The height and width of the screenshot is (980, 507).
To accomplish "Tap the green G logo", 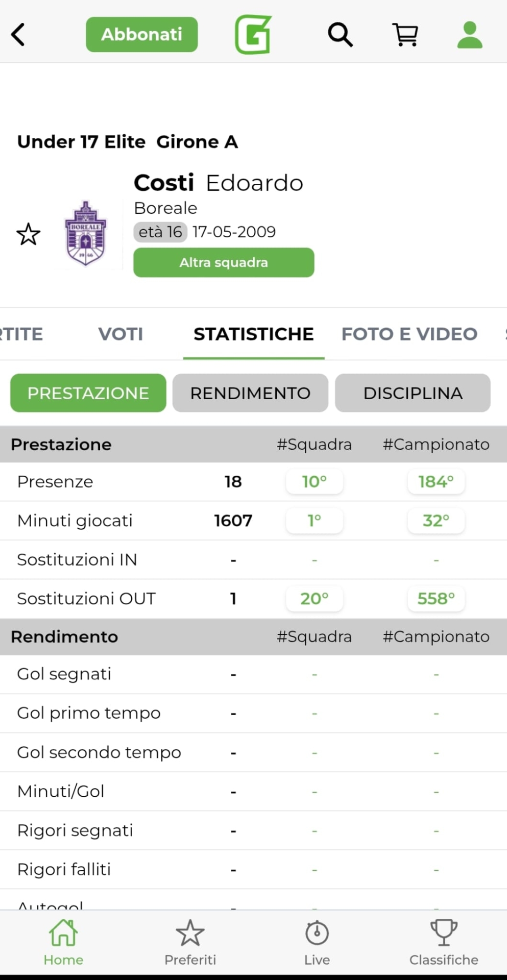I will [253, 35].
